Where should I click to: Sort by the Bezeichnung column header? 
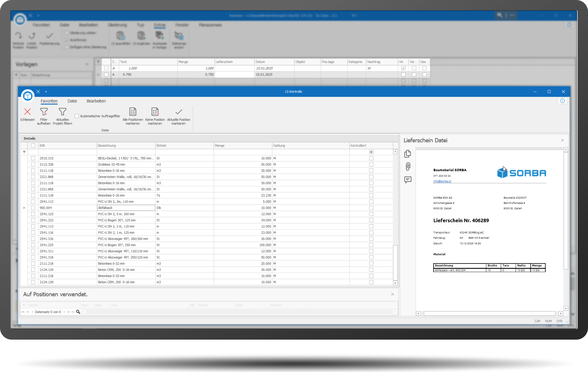tap(126, 146)
